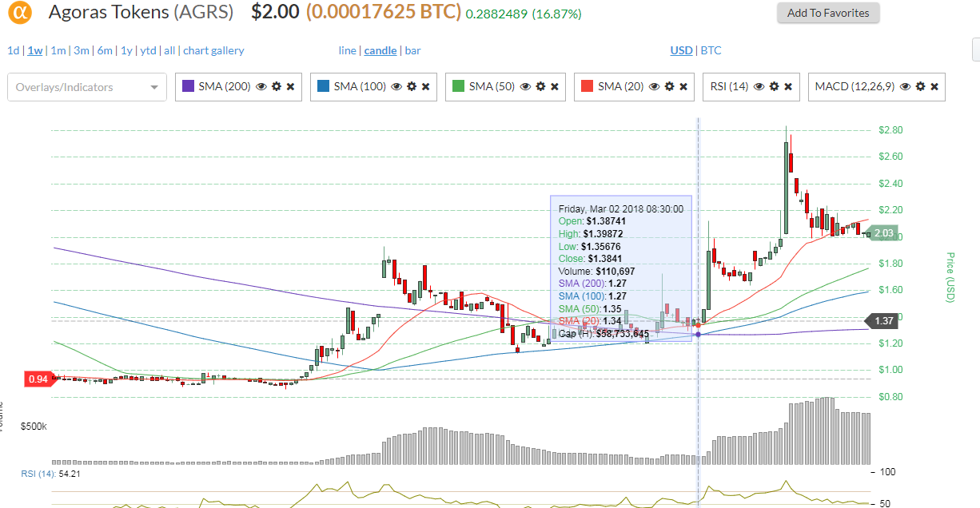980x508 pixels.
Task: Open settings gear for RSI (14)
Action: coord(774,86)
